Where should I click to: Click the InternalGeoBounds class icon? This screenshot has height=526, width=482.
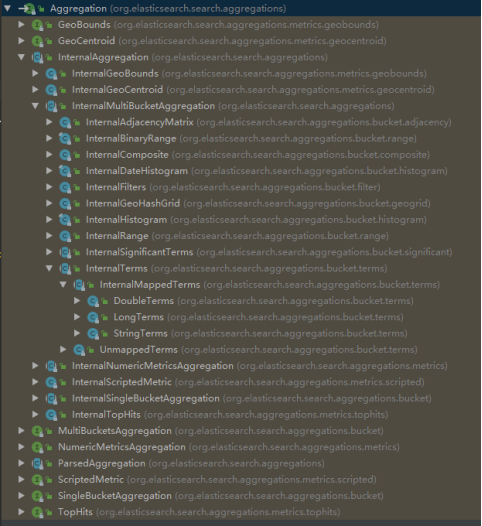pos(51,73)
